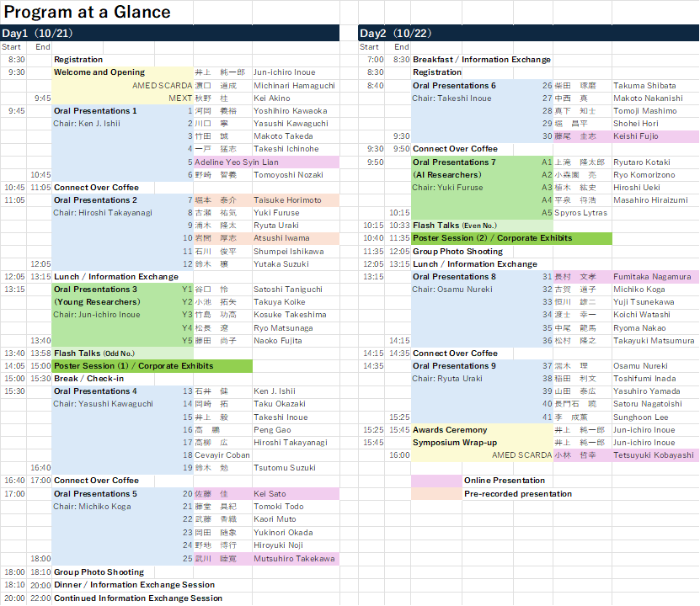Image resolution: width=700 pixels, height=606 pixels.
Task: Select the Day2 (10/22) header bar
Action: click(528, 33)
